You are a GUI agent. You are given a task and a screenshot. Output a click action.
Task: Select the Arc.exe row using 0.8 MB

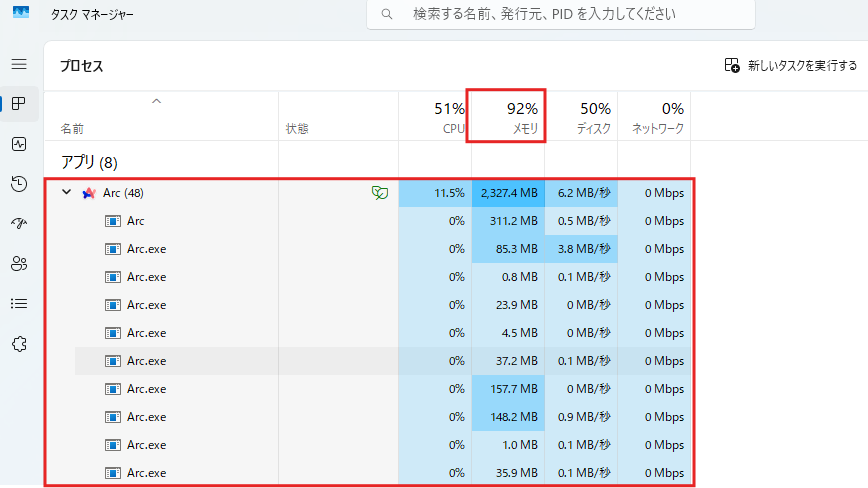[370, 277]
